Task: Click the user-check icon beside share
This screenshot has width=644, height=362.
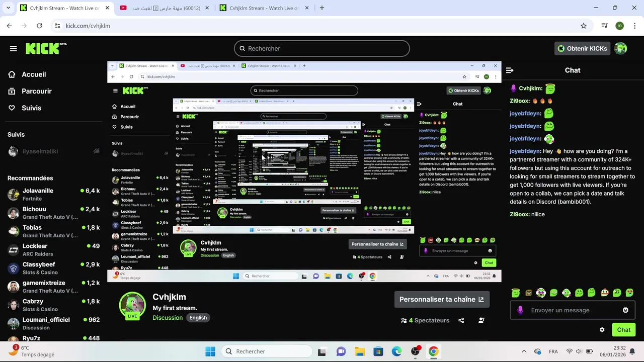Action: (481, 320)
